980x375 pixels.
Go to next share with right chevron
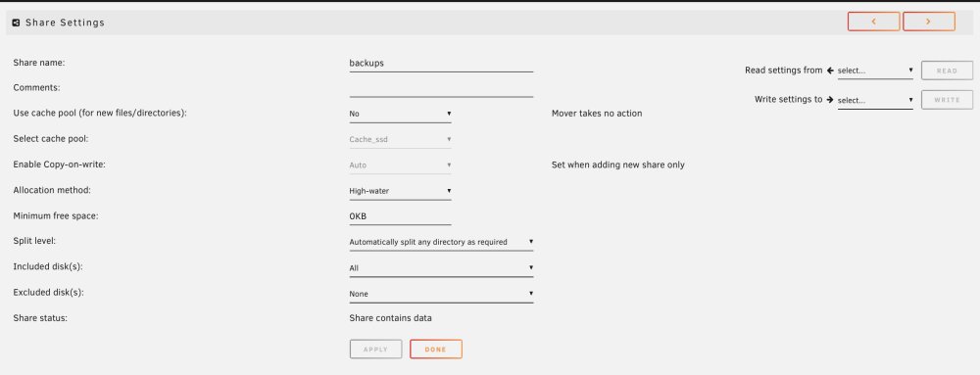(929, 22)
